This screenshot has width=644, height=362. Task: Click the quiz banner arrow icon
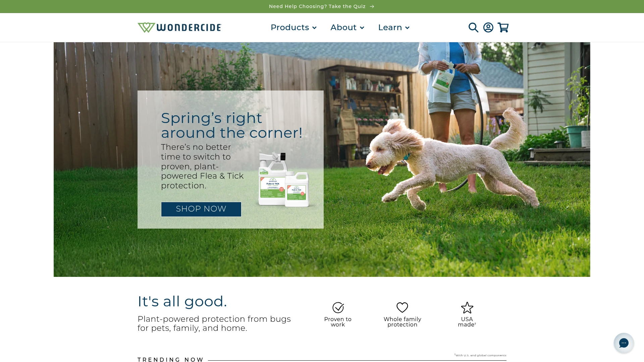click(x=372, y=6)
